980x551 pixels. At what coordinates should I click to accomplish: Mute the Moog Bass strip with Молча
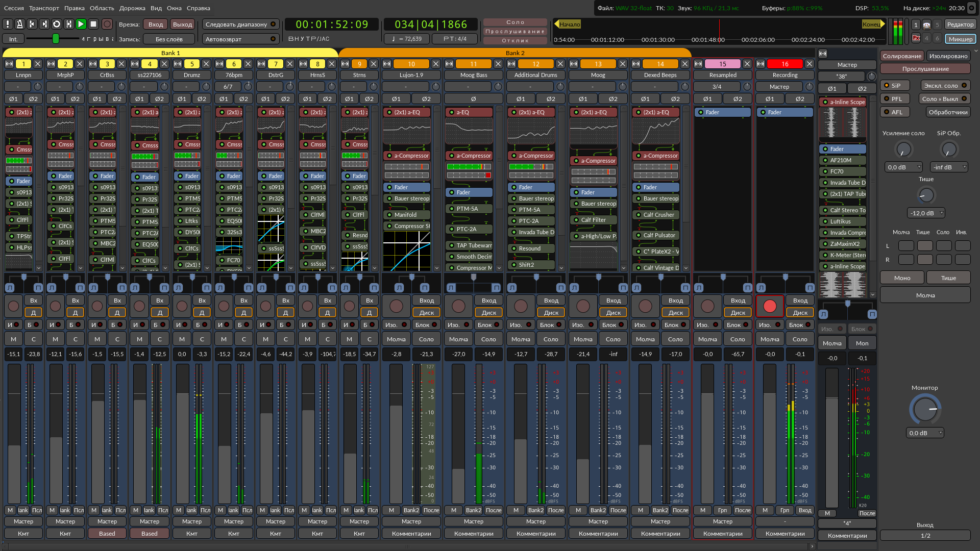[x=458, y=339]
